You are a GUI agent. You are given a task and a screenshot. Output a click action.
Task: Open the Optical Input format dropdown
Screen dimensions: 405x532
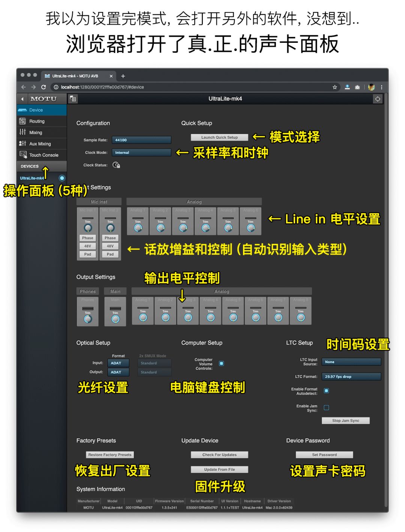[x=118, y=363]
